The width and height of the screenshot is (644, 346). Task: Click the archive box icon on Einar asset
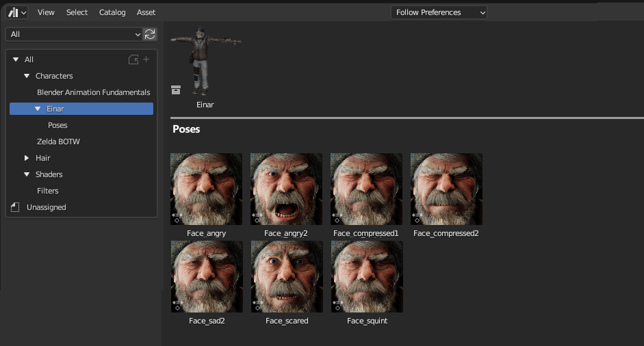tap(176, 90)
